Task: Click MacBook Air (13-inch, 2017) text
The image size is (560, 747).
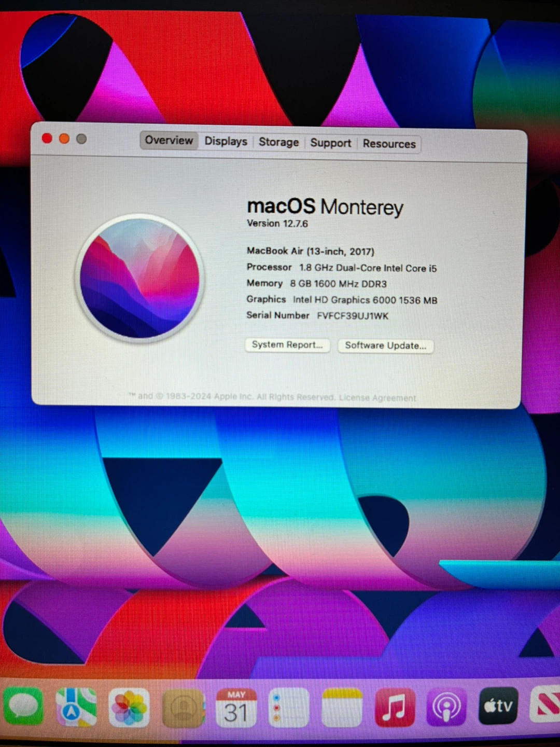Action: click(x=311, y=251)
